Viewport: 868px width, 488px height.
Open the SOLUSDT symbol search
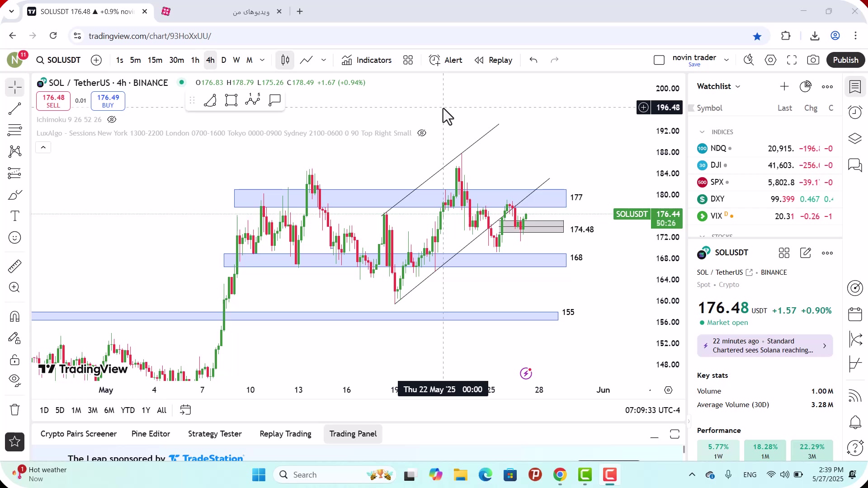pyautogui.click(x=58, y=60)
